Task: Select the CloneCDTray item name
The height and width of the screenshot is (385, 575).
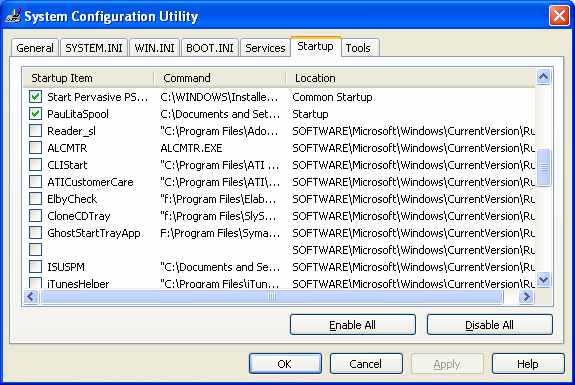Action: pyautogui.click(x=79, y=216)
